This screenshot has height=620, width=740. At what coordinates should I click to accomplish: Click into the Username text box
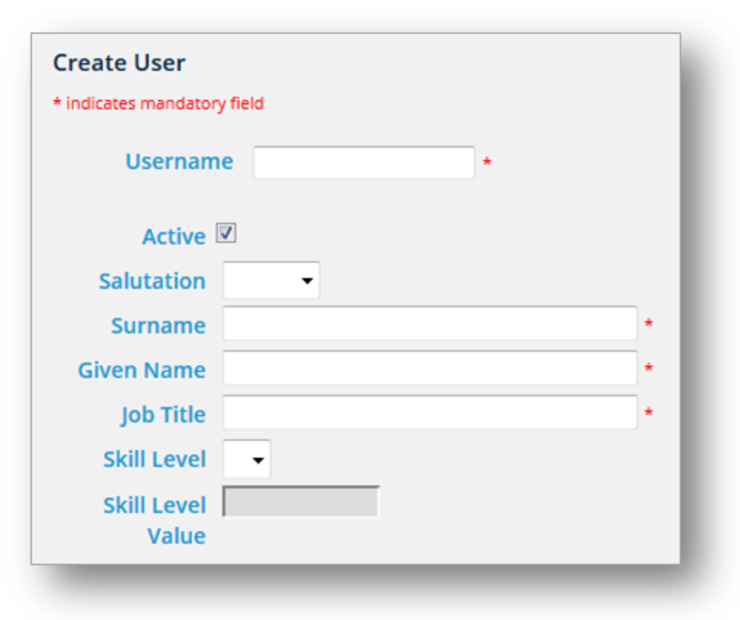click(364, 163)
